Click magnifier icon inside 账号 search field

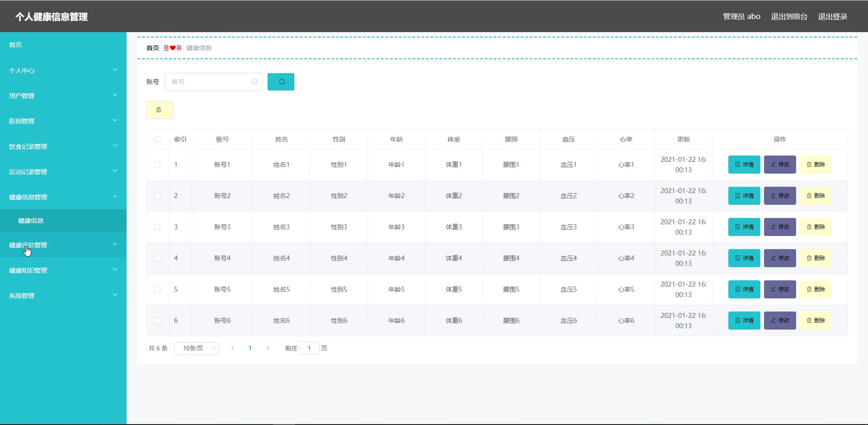pyautogui.click(x=255, y=82)
